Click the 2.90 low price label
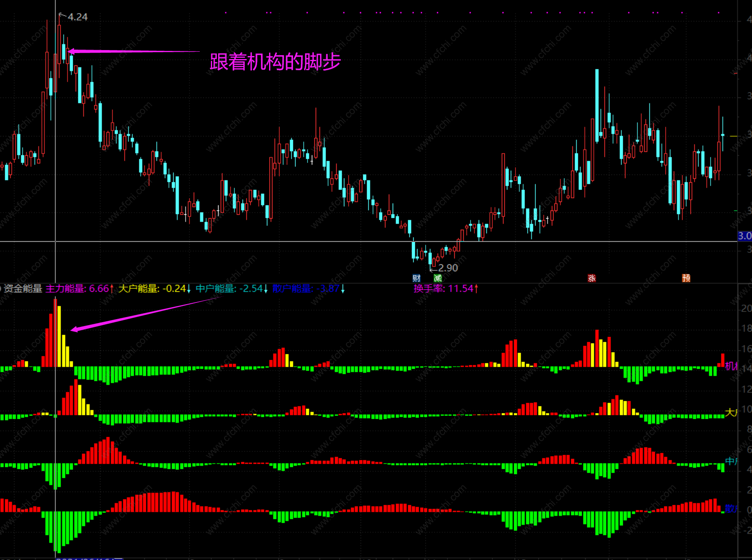Screen dimensions: 752x560 (448, 268)
